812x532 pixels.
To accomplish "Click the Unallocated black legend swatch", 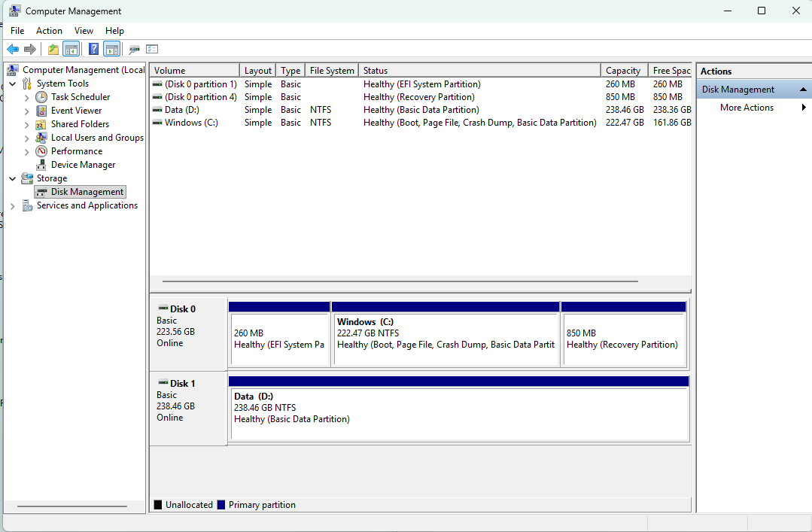I will (158, 505).
